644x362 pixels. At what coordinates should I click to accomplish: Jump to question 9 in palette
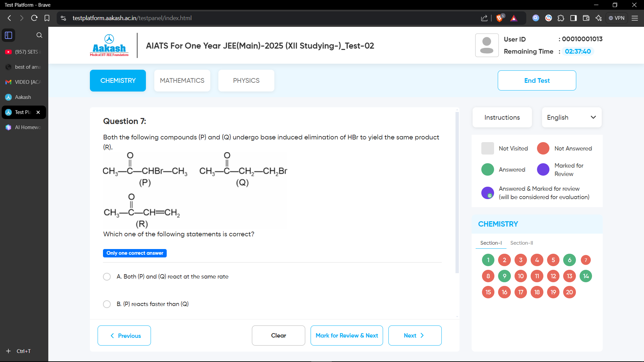[x=504, y=276]
